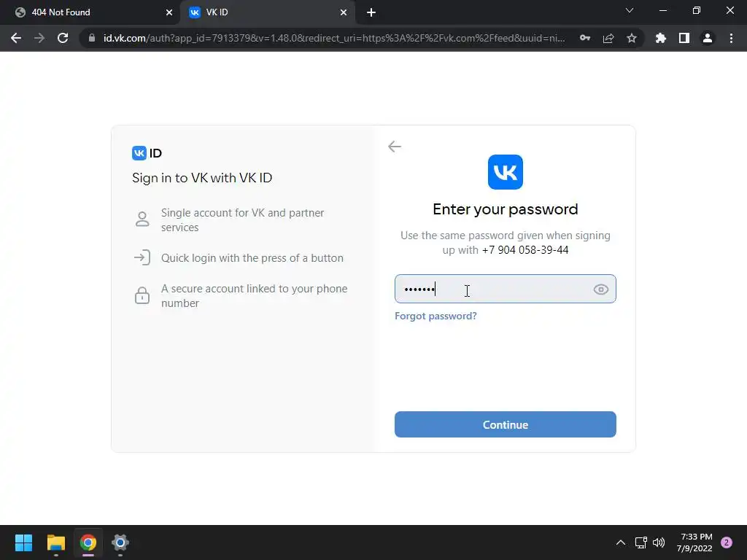
Task: Click the share page icon
Action: tap(608, 38)
